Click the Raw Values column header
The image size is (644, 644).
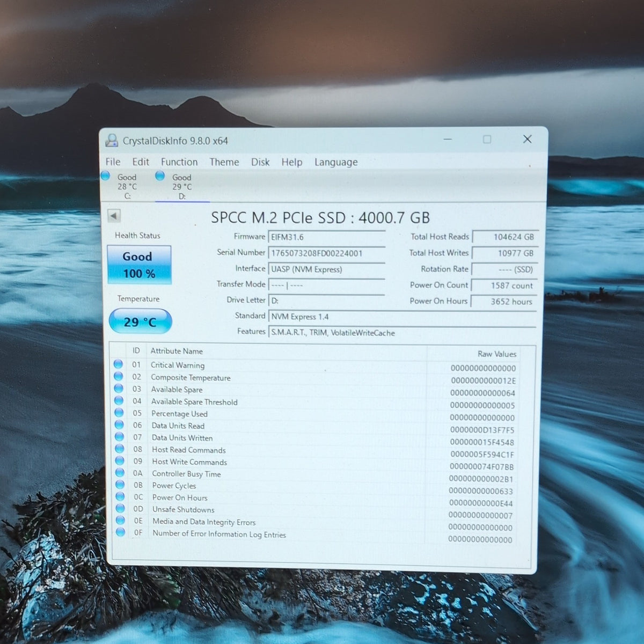point(497,354)
